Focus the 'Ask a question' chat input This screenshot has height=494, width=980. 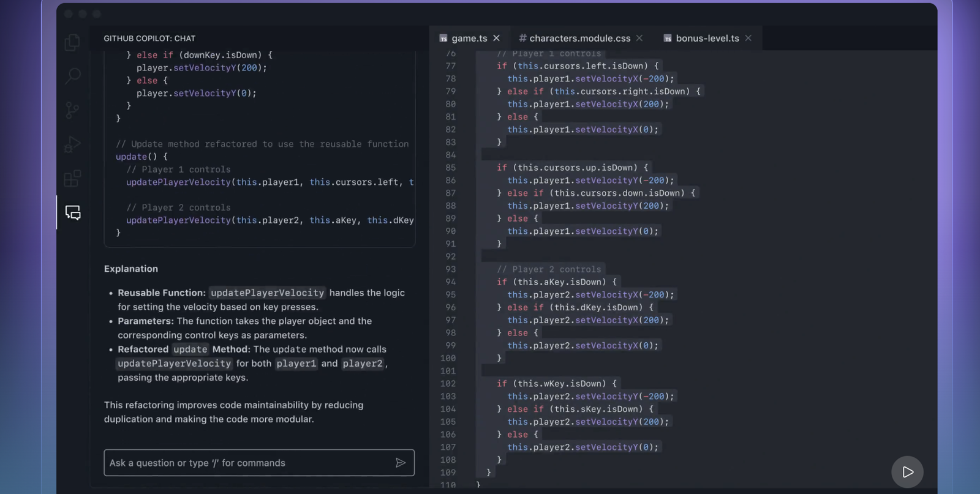click(x=259, y=463)
